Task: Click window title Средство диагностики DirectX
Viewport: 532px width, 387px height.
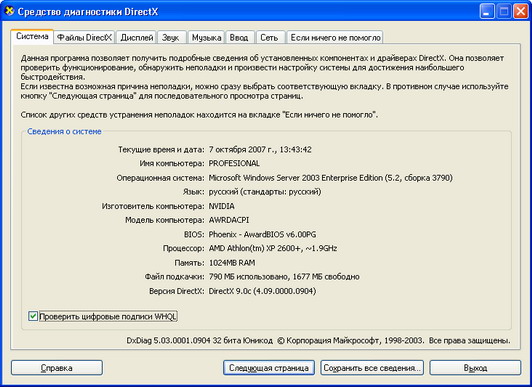Action: [x=88, y=12]
